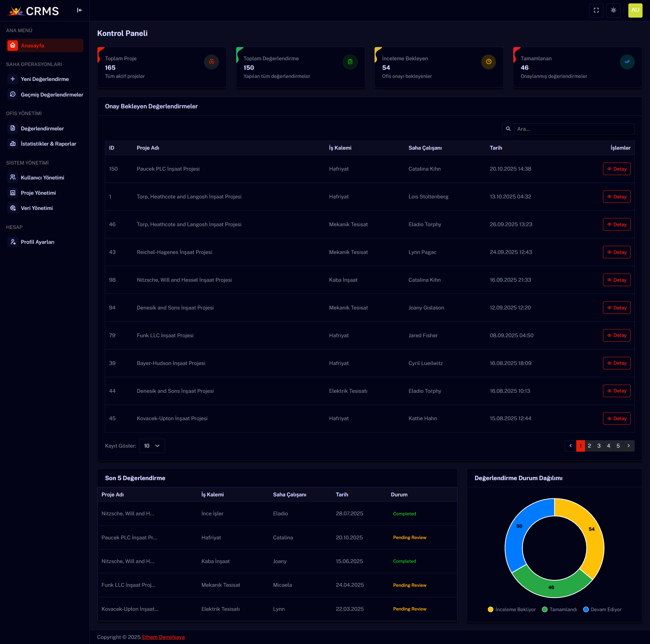Screen dimensions: 650x644
Task: Collapse the sidebar with the arrow toggle
Action: pos(80,10)
